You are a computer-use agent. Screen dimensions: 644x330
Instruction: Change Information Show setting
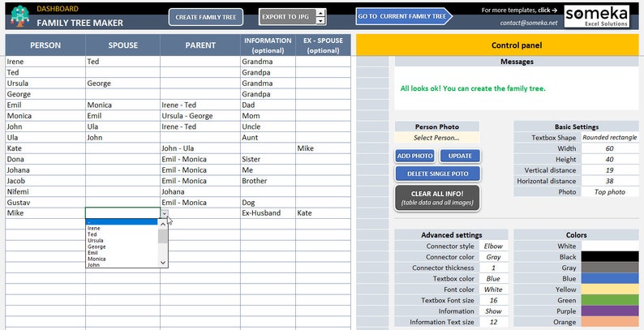click(x=493, y=311)
